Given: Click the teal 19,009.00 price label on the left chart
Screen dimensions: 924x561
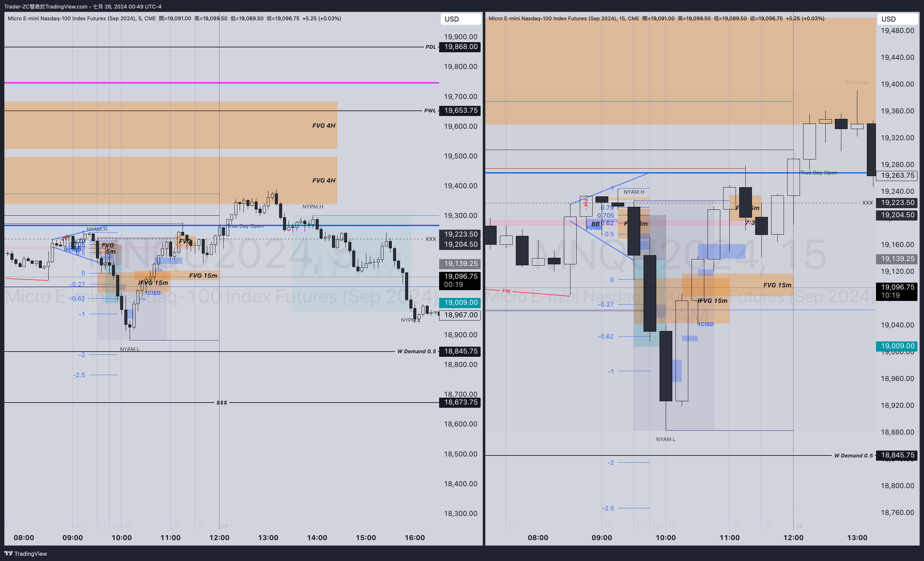Looking at the screenshot, I should coord(460,303).
